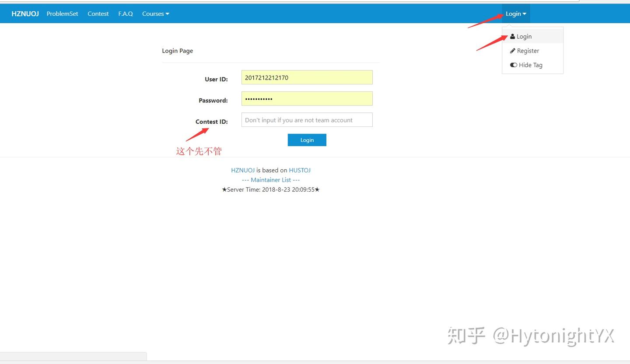Open the Login dropdown in the navbar

pos(515,14)
